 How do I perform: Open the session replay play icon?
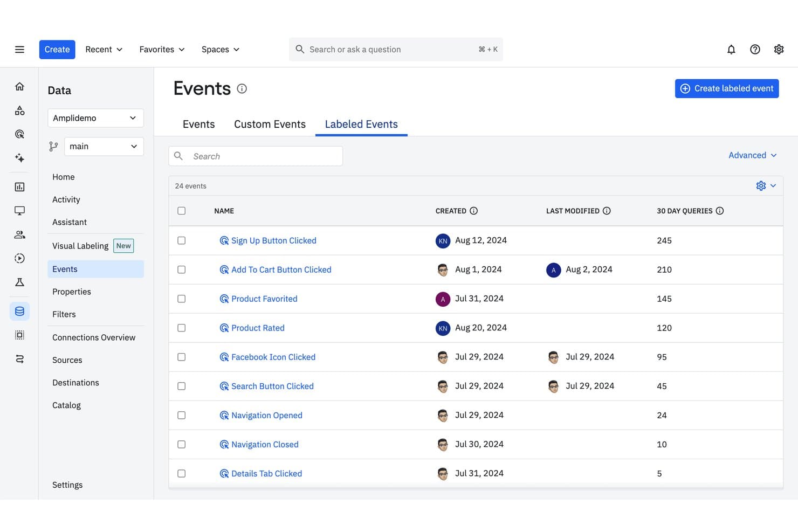coord(19,258)
